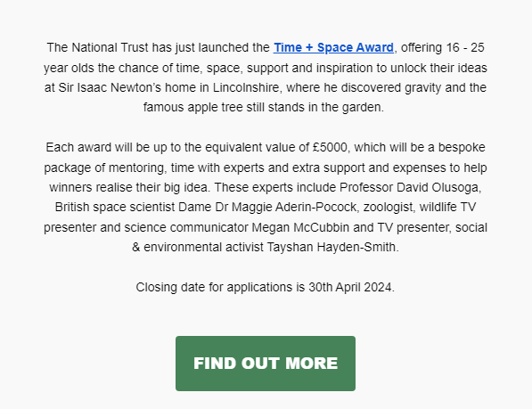Click the words The National Trust
Screen dimensions: 532x409
click(98, 48)
